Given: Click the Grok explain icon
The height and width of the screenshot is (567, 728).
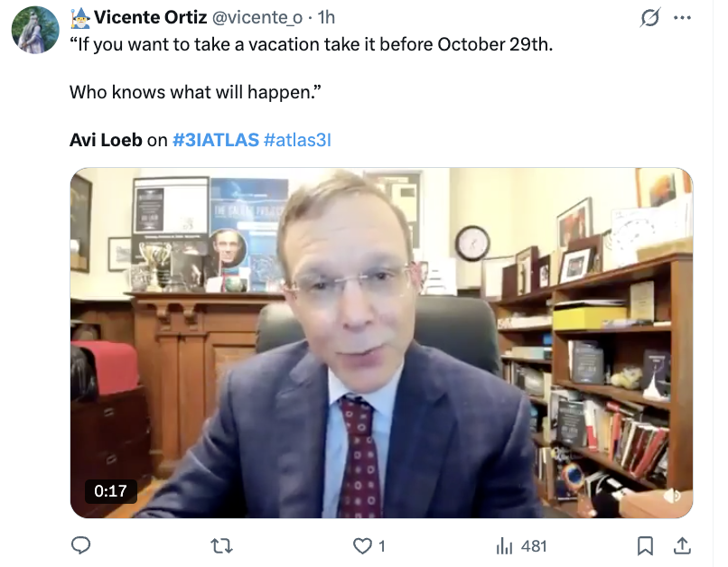Looking at the screenshot, I should click(649, 18).
